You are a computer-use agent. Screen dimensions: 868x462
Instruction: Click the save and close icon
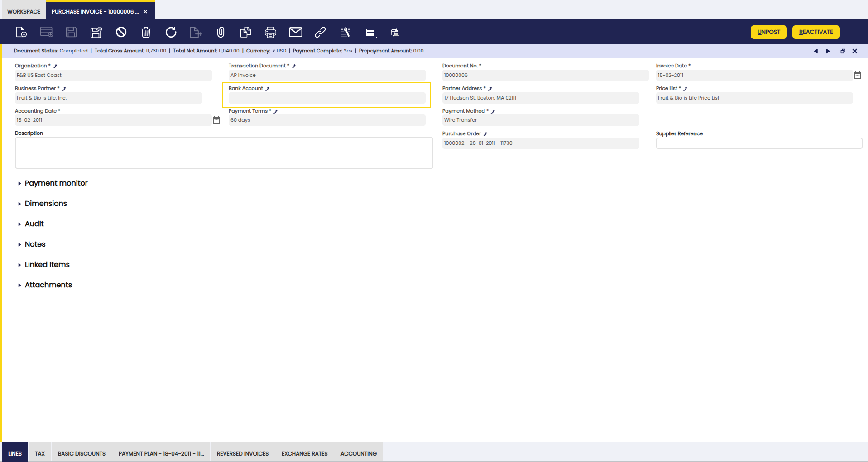pos(96,32)
